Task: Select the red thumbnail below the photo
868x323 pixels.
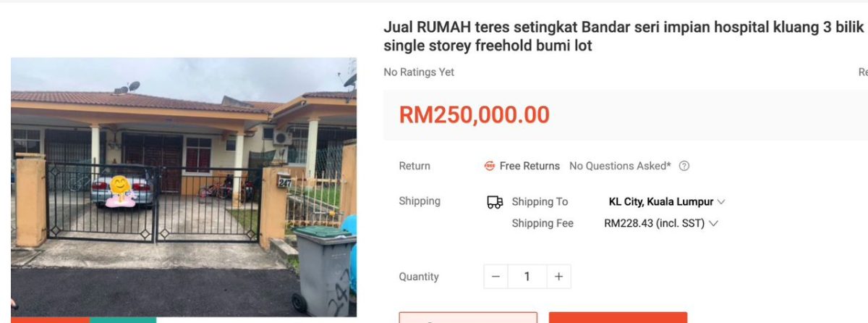Action: [50, 320]
